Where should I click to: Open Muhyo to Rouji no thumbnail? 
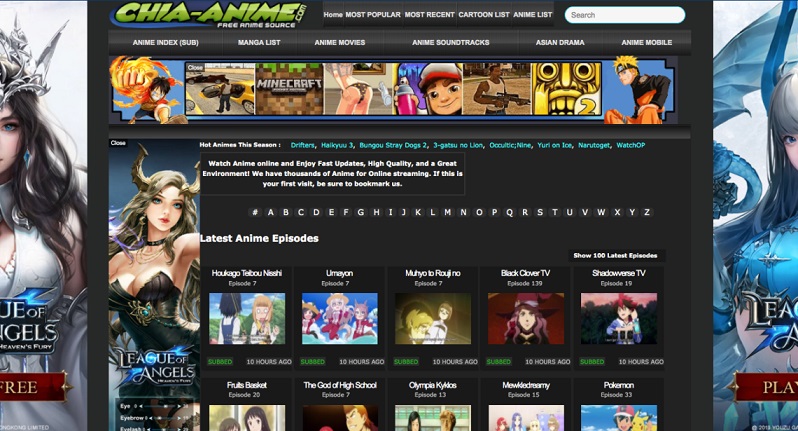tap(433, 319)
